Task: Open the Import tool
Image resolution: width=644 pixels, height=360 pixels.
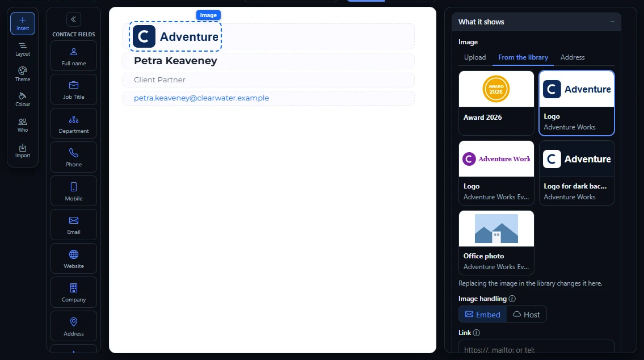Action: click(23, 151)
